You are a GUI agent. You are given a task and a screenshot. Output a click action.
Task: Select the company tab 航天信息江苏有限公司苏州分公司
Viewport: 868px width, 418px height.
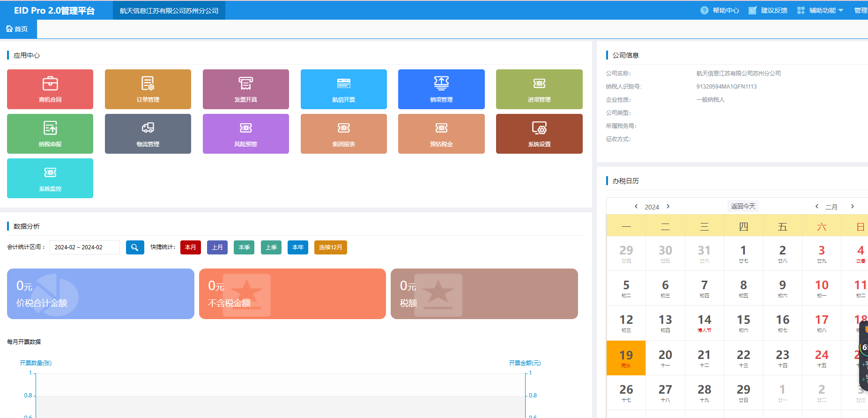(169, 10)
